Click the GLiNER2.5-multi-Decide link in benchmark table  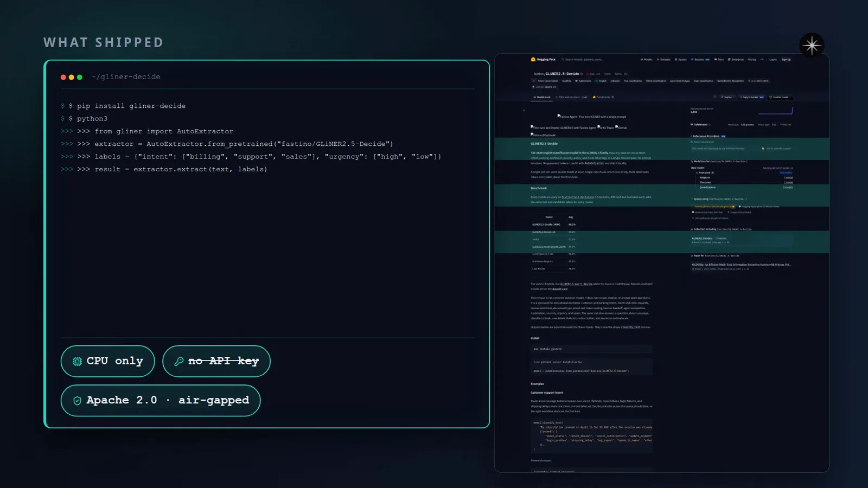tap(548, 247)
